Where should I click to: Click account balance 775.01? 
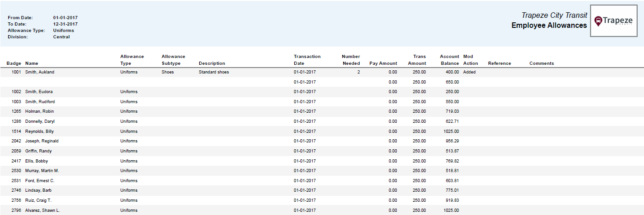452,190
